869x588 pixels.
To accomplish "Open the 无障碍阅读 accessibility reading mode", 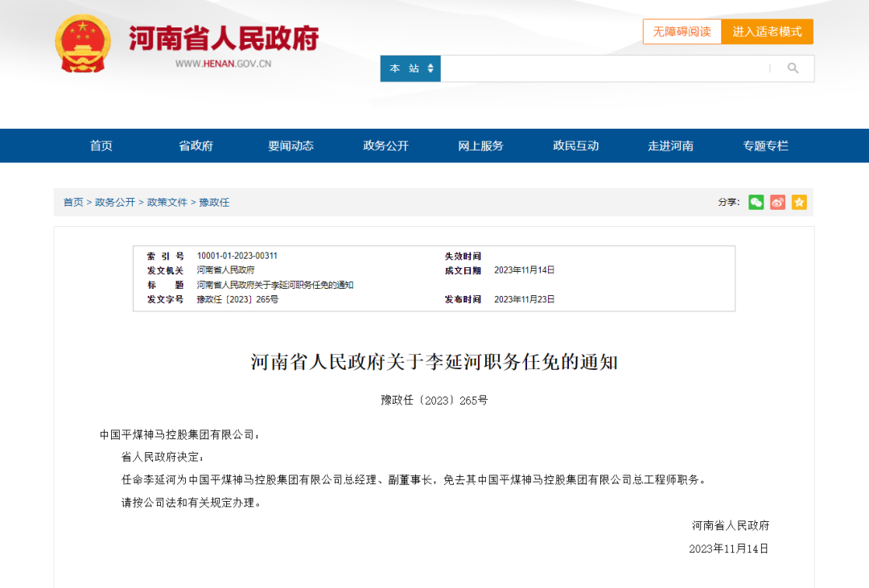I will point(682,31).
